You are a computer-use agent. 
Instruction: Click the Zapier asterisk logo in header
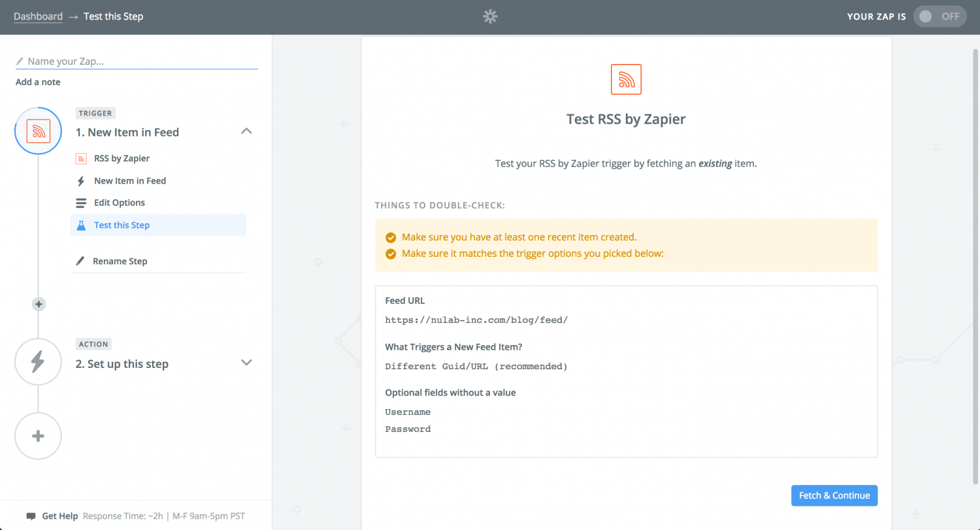pos(490,16)
